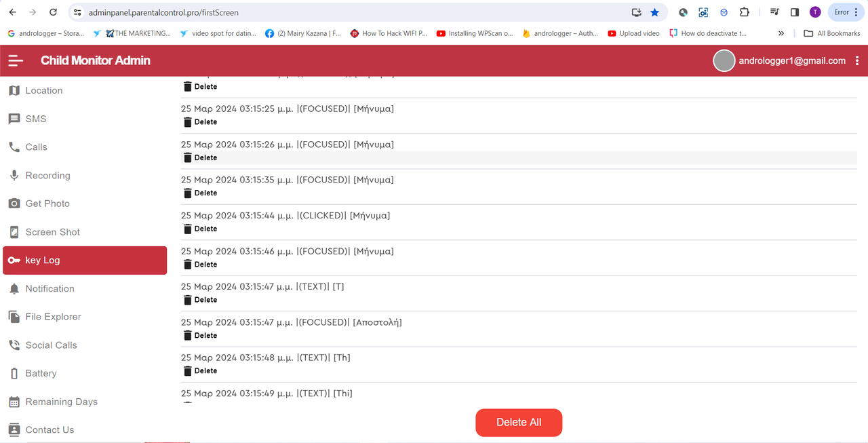Click the Battery icon in sidebar
The width and height of the screenshot is (868, 443).
click(x=14, y=373)
